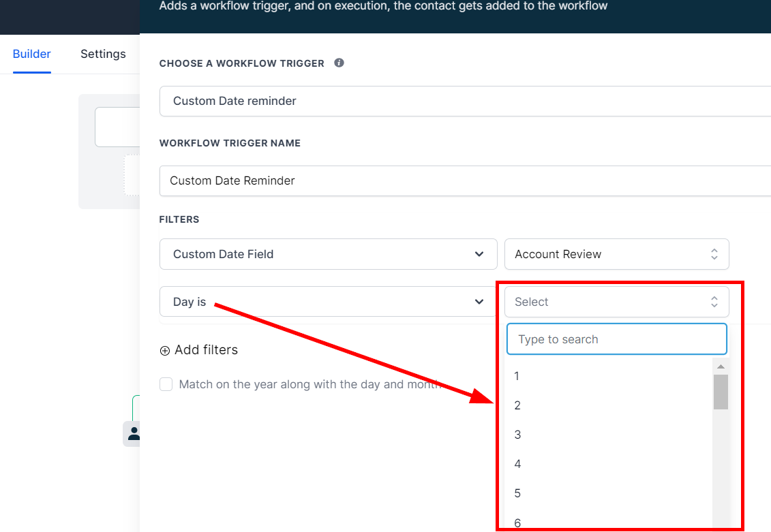Click the info icon beside Choose a Workflow Trigger
The width and height of the screenshot is (771, 532).
point(339,63)
